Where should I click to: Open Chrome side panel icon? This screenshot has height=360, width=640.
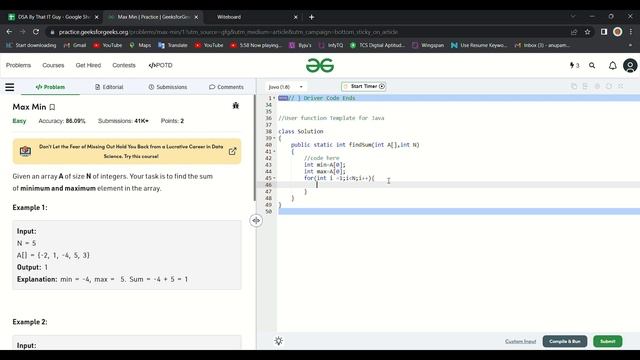pyautogui.click(x=604, y=31)
